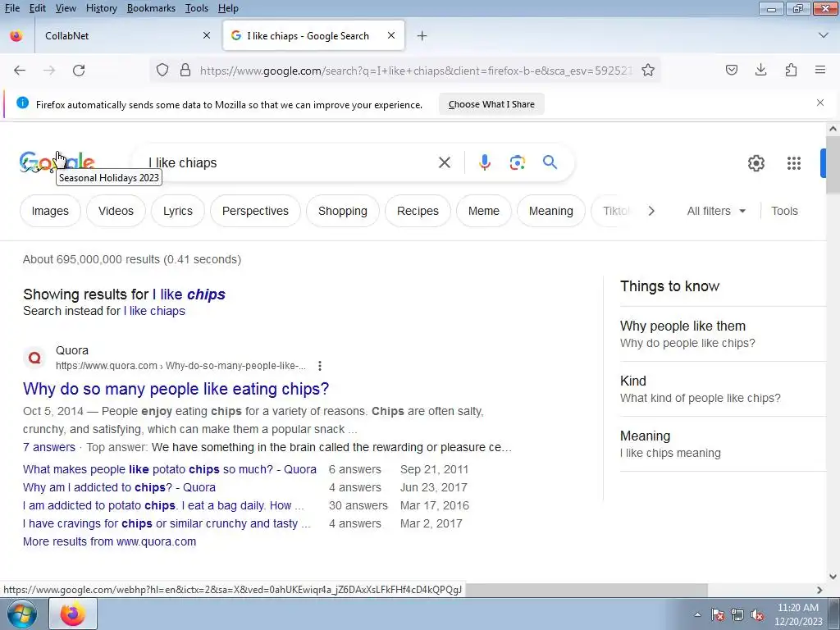Open Google quick settings gear

[x=756, y=163]
